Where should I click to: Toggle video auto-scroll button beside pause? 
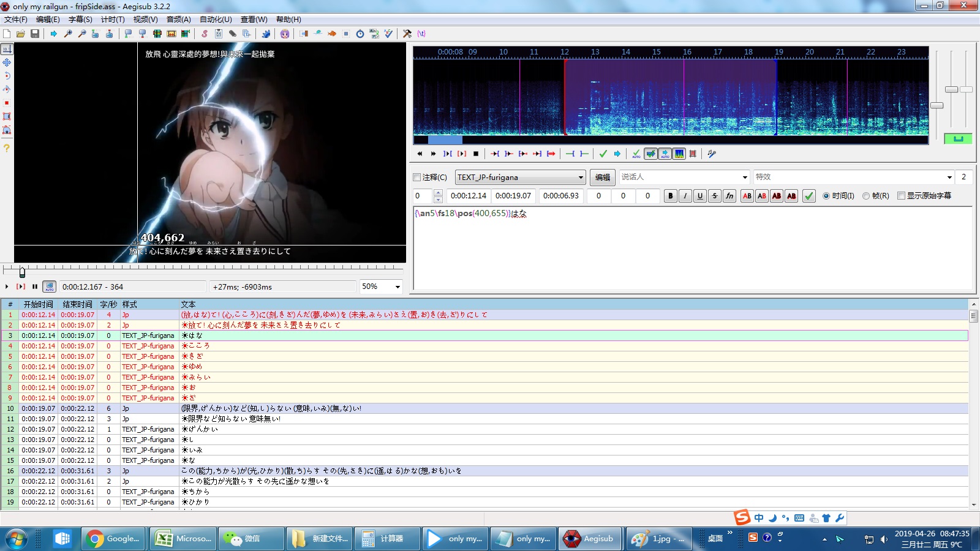tap(50, 287)
